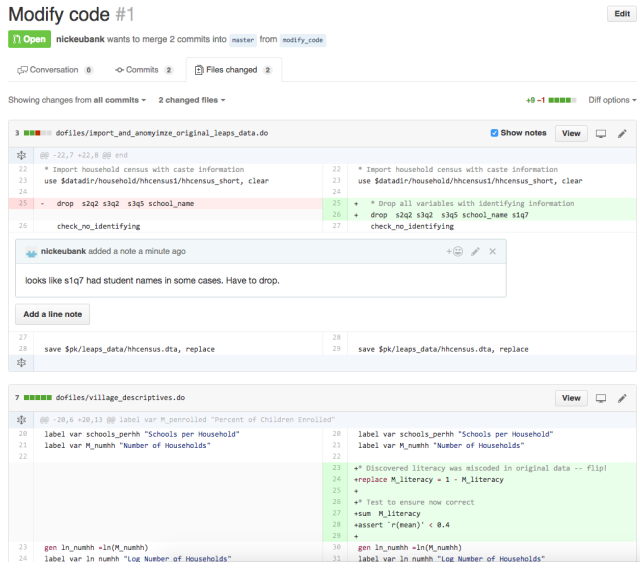Click nickeubank's avatar on the note
Screen dimensions: 640x562
point(31,252)
